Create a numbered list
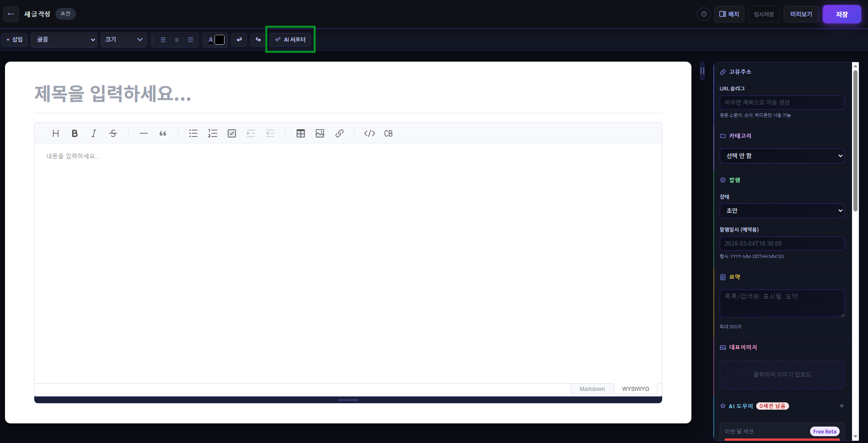 point(213,133)
